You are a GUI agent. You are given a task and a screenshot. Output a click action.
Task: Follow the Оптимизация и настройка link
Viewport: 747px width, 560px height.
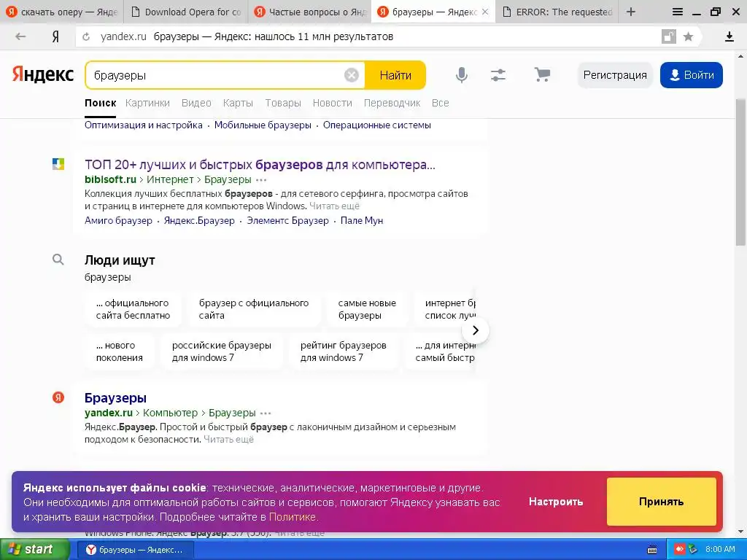coord(144,125)
